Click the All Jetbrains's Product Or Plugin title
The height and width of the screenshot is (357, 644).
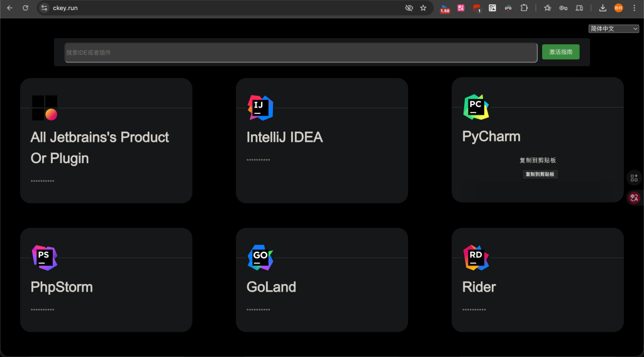[x=100, y=148]
